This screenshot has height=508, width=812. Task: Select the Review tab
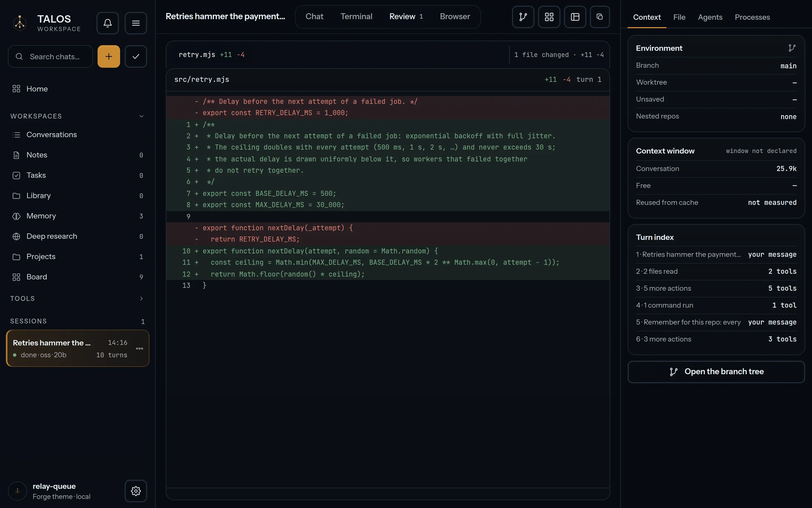(406, 16)
